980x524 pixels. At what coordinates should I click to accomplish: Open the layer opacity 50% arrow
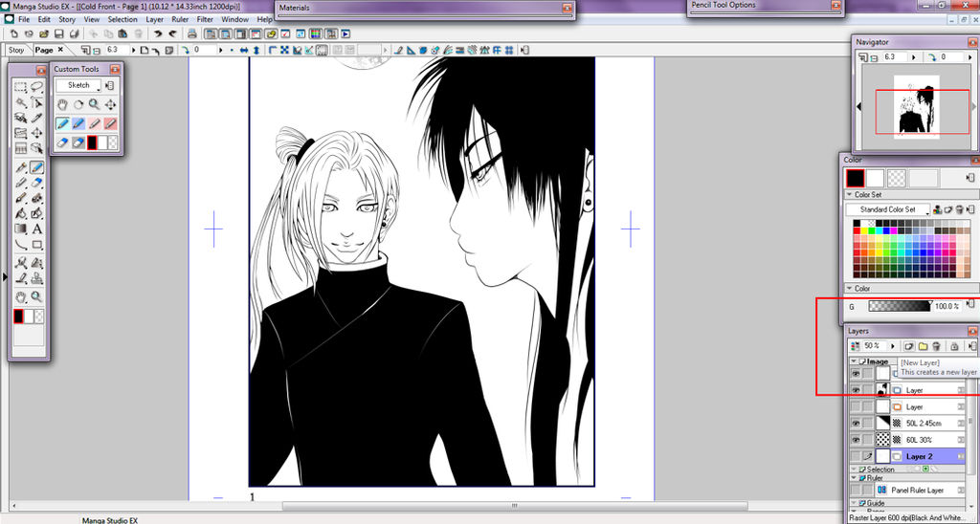pyautogui.click(x=893, y=346)
